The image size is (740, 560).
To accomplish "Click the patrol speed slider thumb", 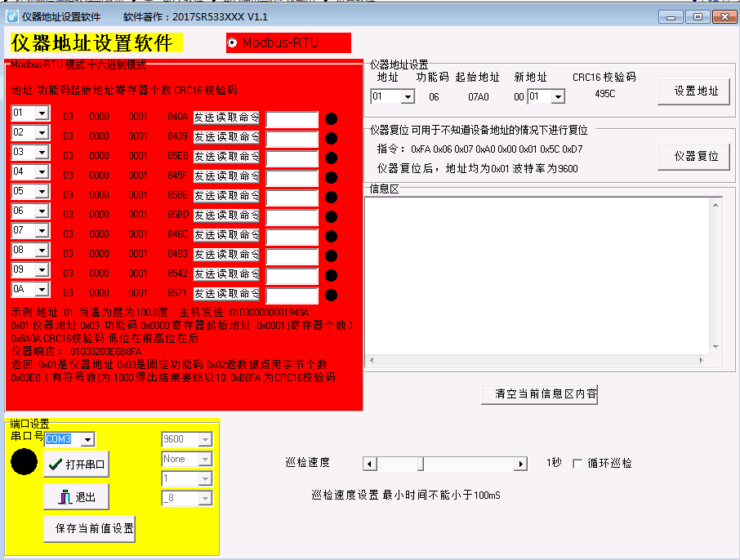I will pos(421,464).
